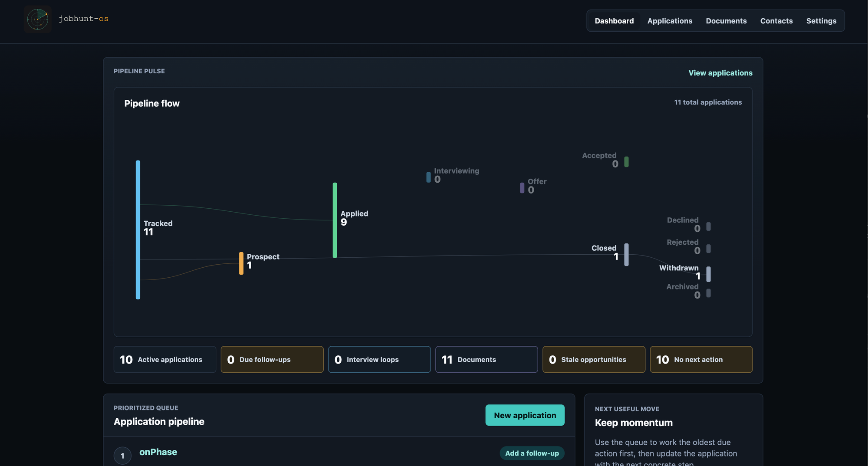Screen dimensions: 868x466
Task: Open the Dashboard tab
Action: tap(614, 21)
